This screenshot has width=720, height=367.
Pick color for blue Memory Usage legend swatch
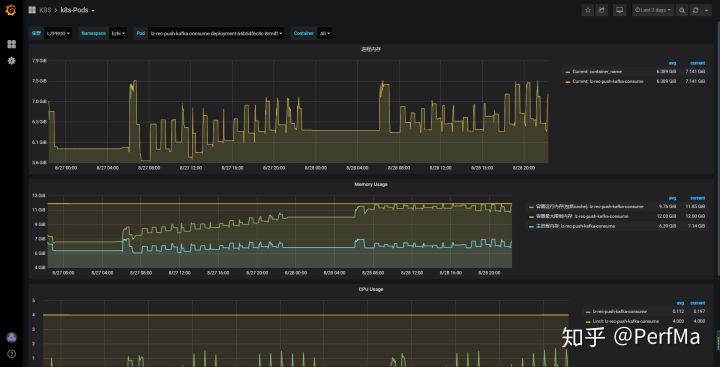point(532,226)
